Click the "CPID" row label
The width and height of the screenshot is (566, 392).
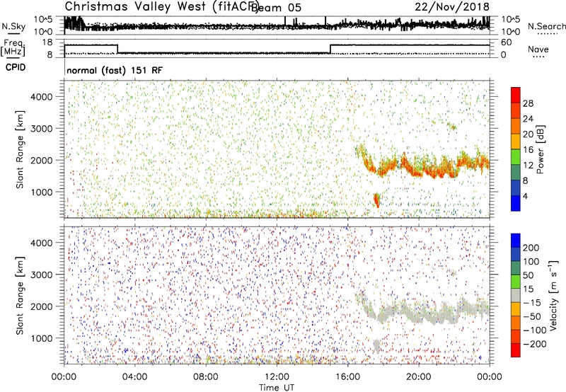click(x=16, y=67)
